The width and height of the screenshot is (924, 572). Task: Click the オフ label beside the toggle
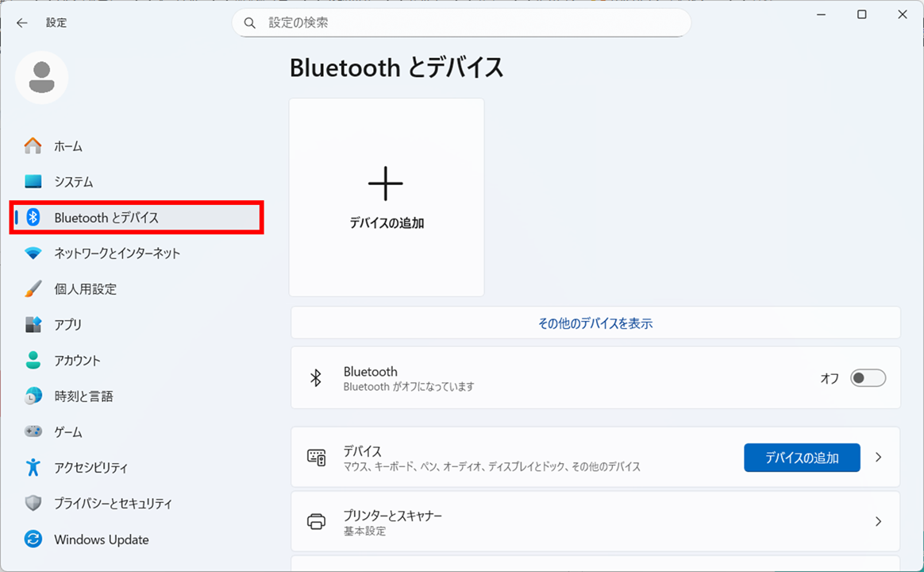click(830, 378)
